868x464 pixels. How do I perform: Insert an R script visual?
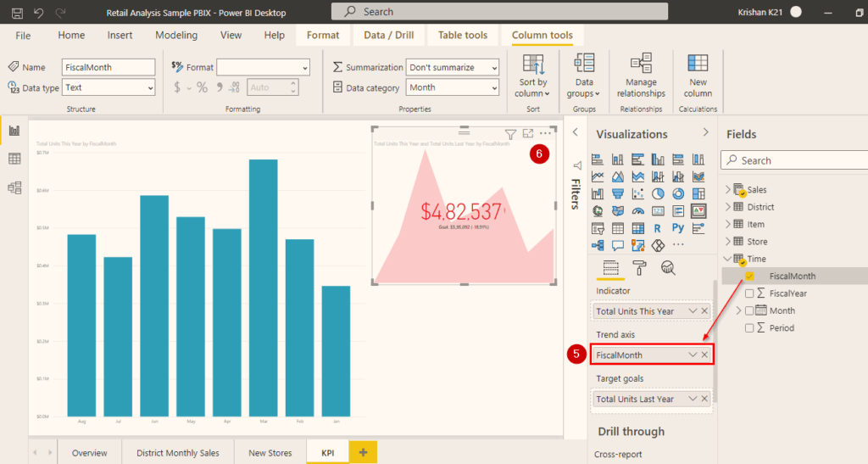coord(658,228)
